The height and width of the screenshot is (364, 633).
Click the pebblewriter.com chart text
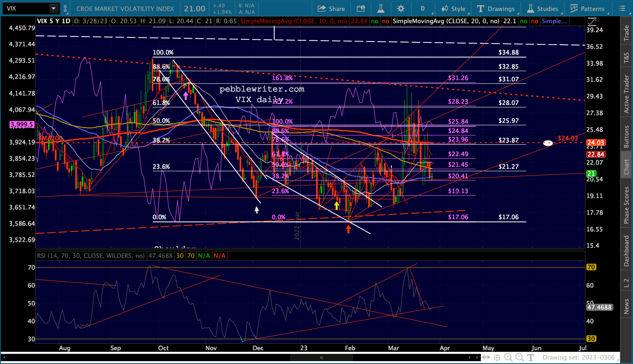(262, 89)
